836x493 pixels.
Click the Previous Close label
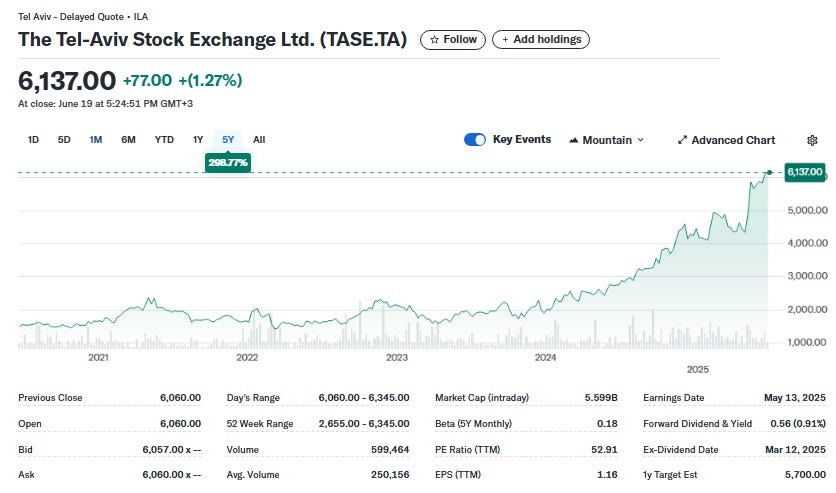(50, 398)
